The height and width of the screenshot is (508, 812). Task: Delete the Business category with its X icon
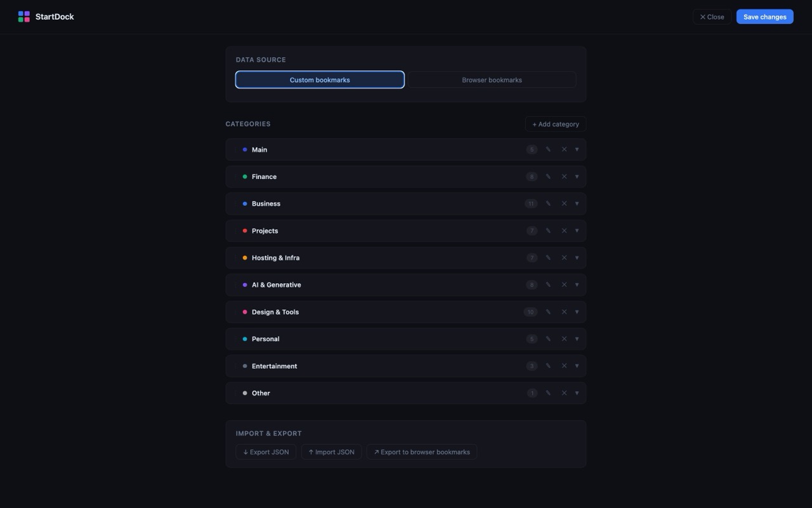564,204
